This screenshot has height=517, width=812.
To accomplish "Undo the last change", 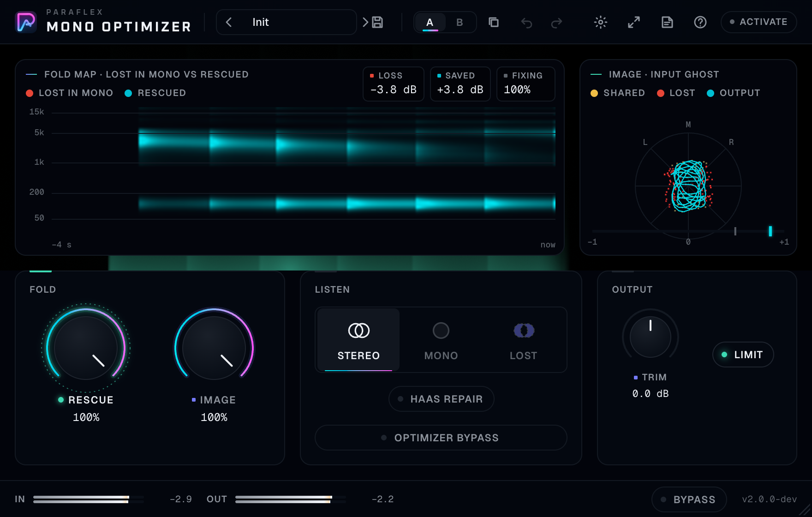I will pyautogui.click(x=526, y=22).
